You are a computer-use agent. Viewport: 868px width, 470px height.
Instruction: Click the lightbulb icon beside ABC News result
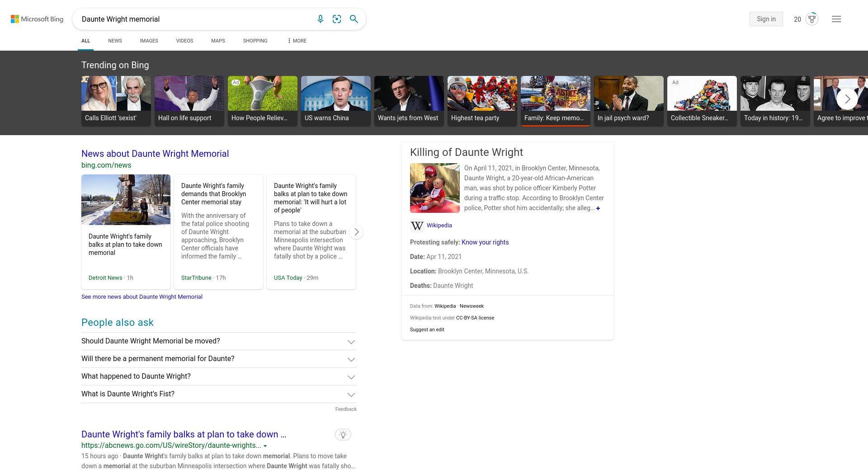point(343,435)
